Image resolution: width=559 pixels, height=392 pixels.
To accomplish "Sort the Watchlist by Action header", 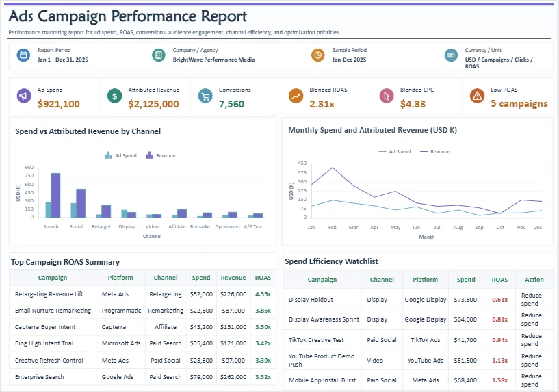I will coord(534,280).
